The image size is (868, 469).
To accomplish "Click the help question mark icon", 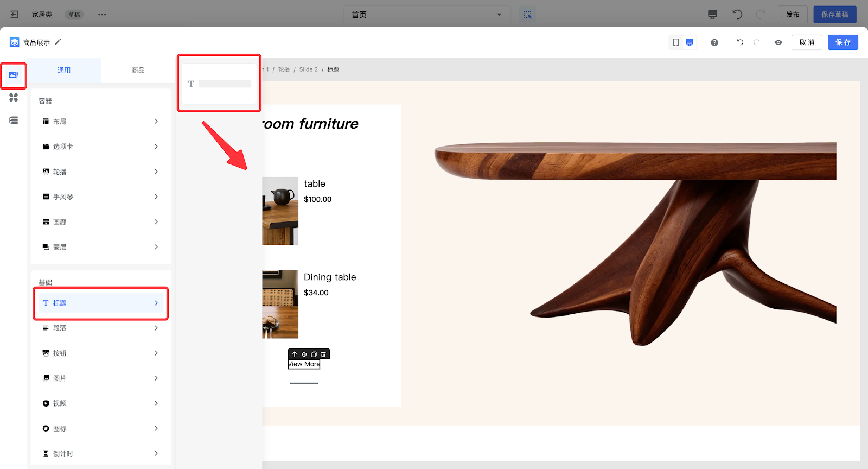I will coord(714,42).
